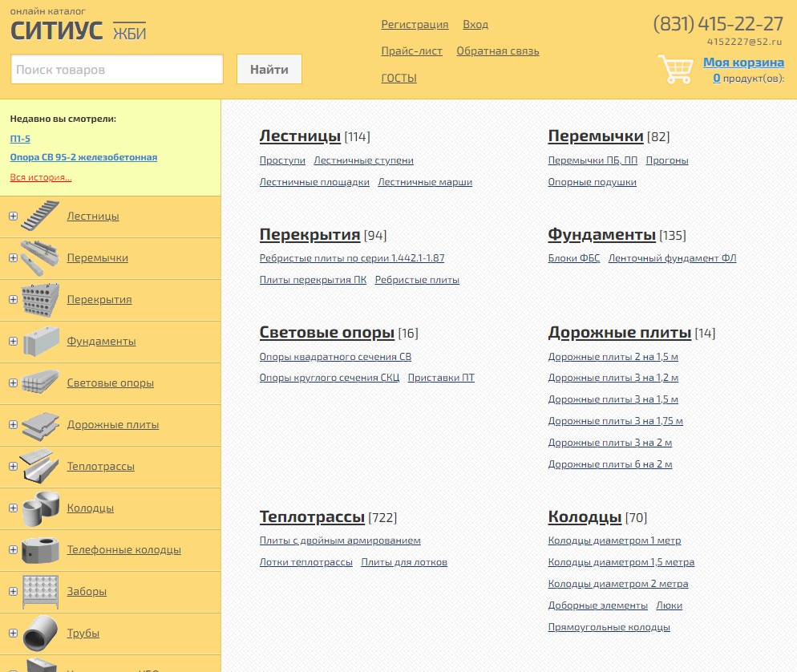Open Ленточный фундамент ФЛ link
797x672 pixels.
point(672,258)
